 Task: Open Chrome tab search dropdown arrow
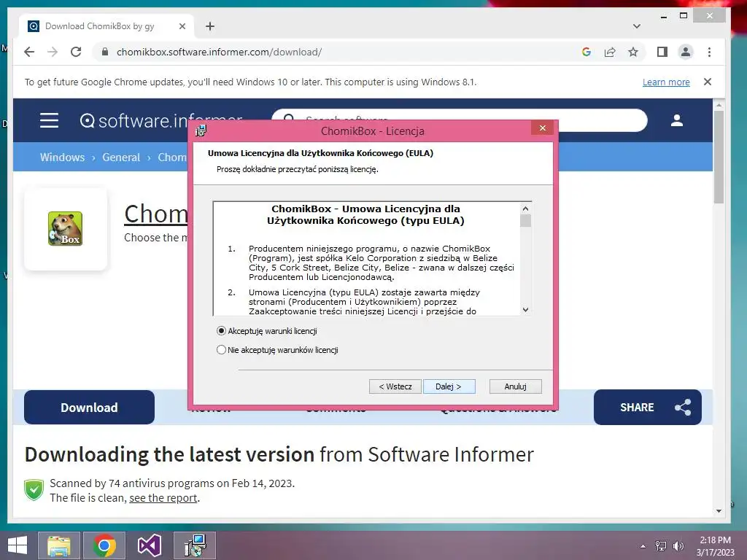click(x=636, y=26)
